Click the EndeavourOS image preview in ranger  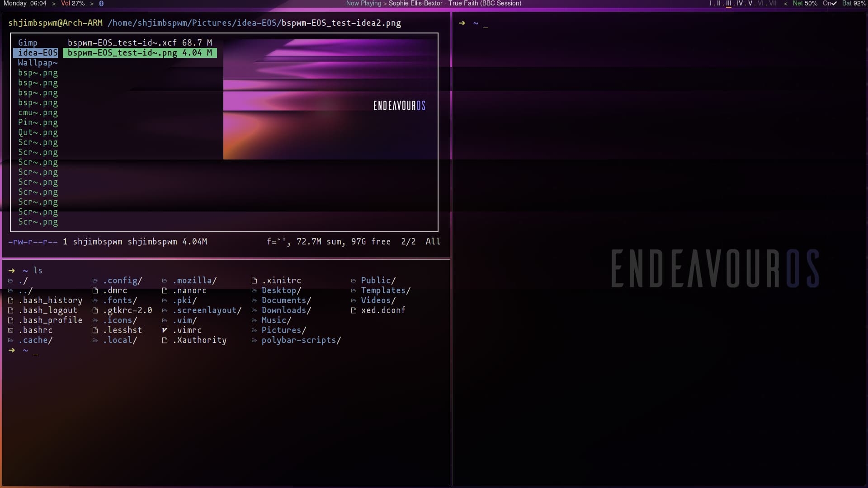click(330, 99)
